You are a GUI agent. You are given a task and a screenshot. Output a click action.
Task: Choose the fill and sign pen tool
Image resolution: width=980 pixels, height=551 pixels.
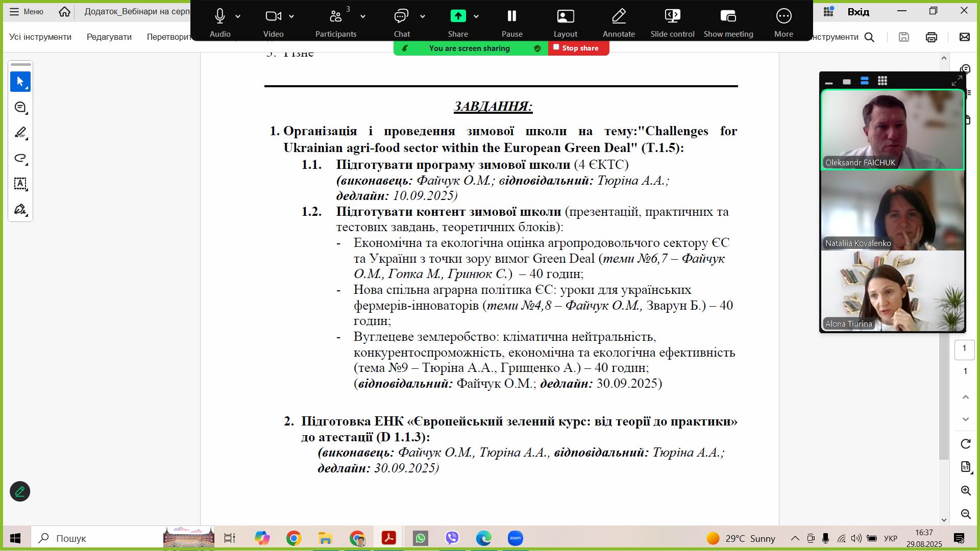[20, 209]
